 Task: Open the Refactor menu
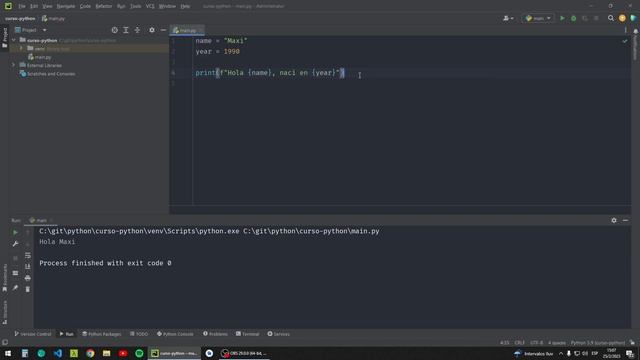point(104,6)
